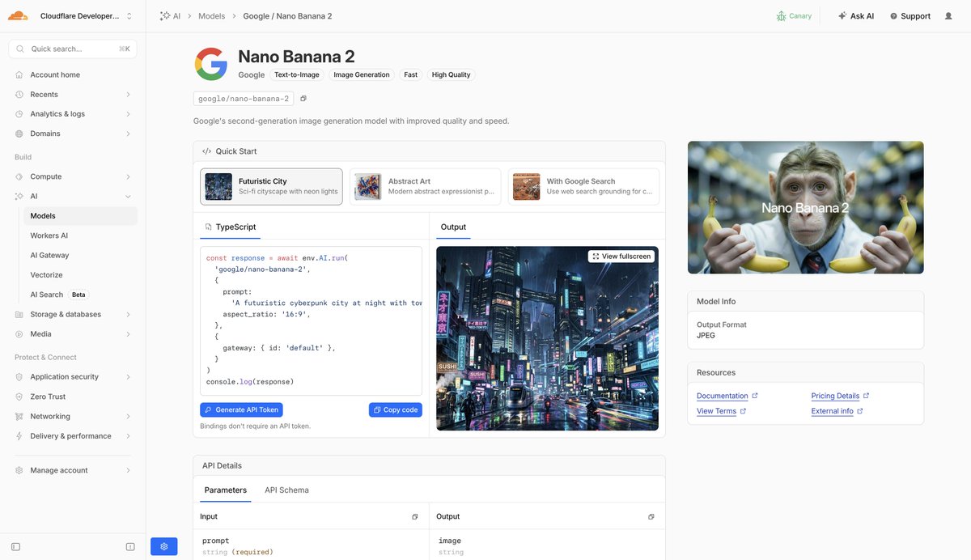Open the Pricing Details link
The image size is (971, 560).
[x=840, y=396]
